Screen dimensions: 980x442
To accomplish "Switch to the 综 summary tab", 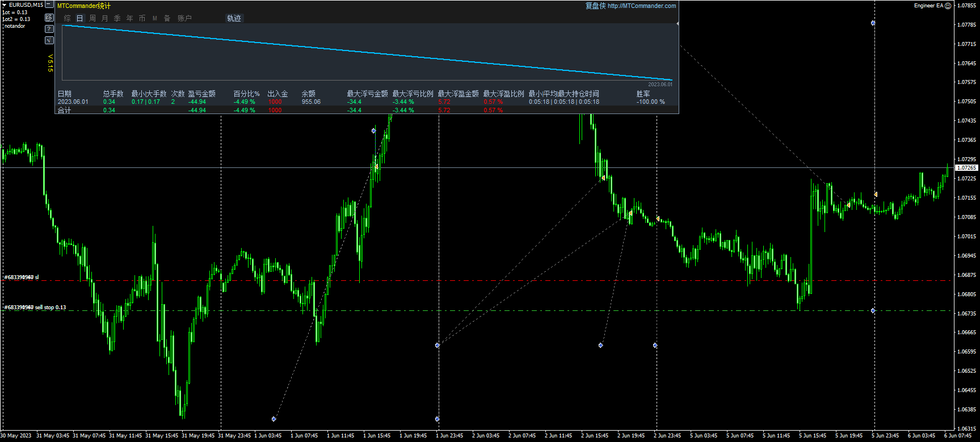I will [68, 18].
